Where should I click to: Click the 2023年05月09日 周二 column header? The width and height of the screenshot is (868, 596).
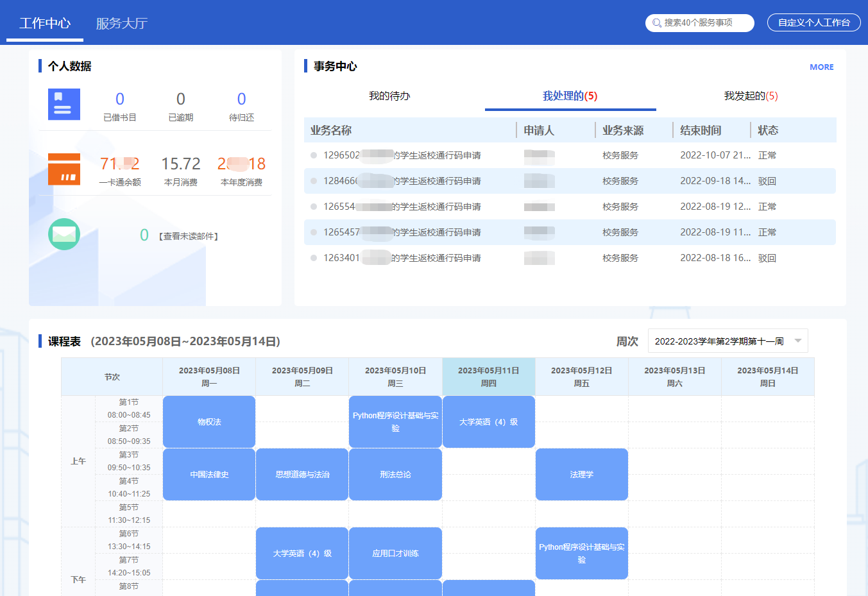pos(302,377)
